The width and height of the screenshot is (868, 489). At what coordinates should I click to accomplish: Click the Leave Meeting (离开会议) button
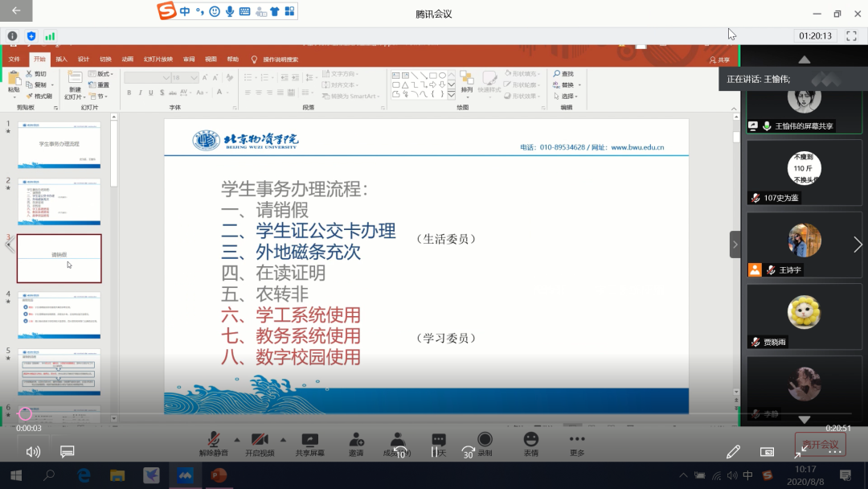[820, 444]
